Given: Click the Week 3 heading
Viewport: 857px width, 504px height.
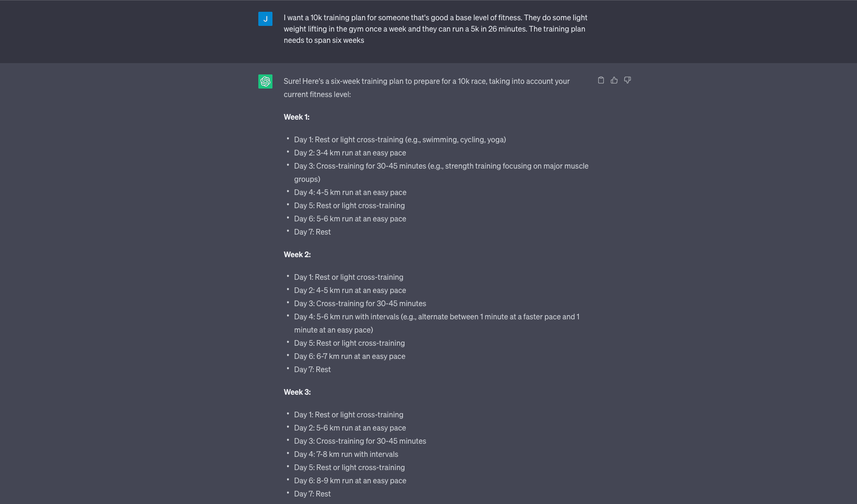Looking at the screenshot, I should tap(297, 392).
